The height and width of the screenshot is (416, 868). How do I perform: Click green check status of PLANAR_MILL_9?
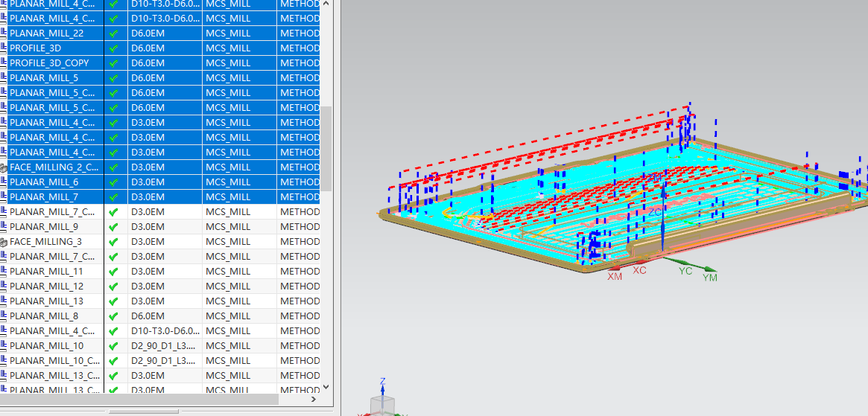point(114,227)
